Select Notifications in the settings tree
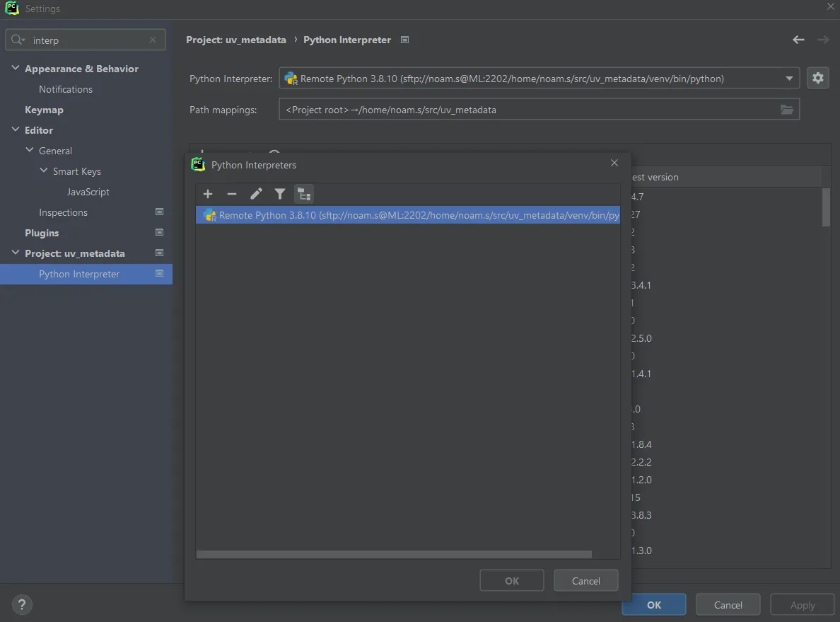 pyautogui.click(x=65, y=89)
